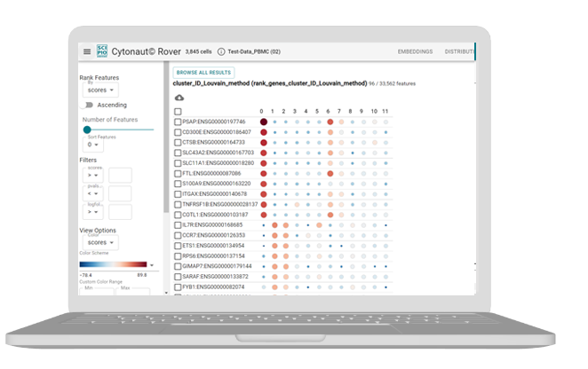Click the pvals filter value field
The height and width of the screenshot is (369, 588).
[x=120, y=193]
